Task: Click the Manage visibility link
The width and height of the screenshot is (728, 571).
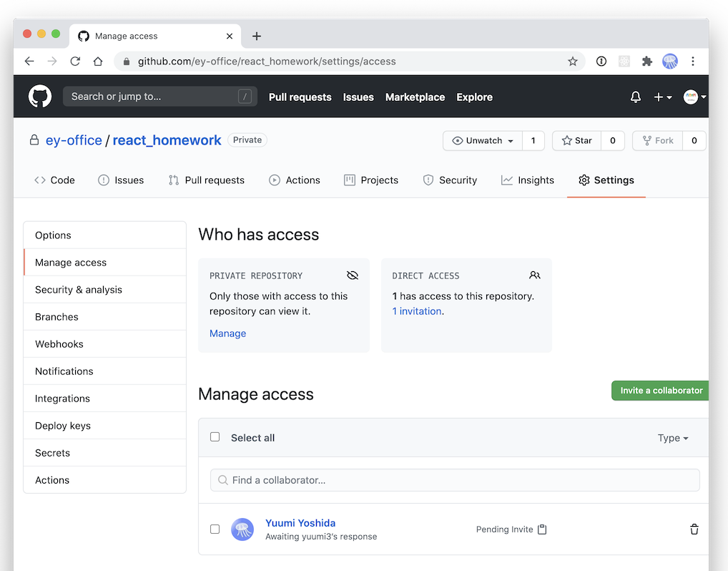Action: click(227, 333)
